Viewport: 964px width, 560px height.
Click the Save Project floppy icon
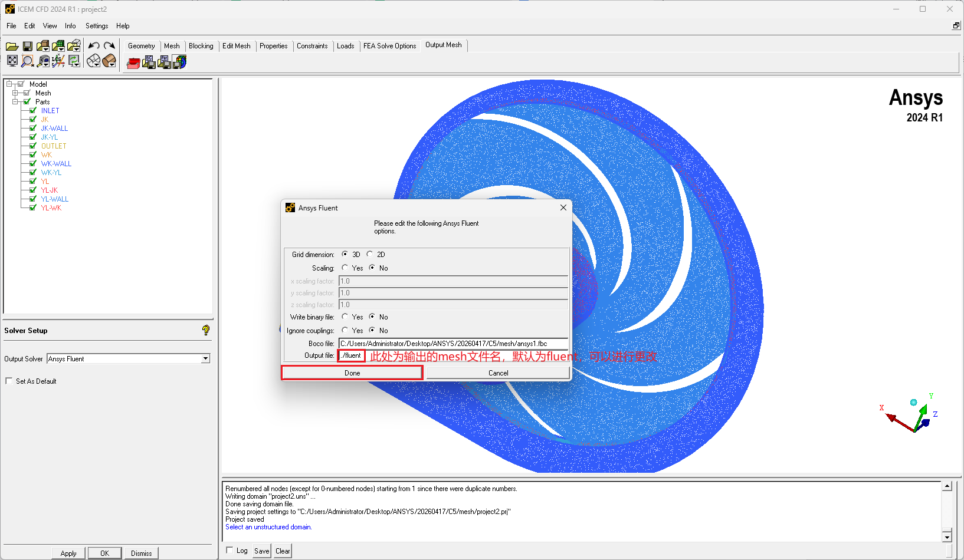click(x=27, y=46)
